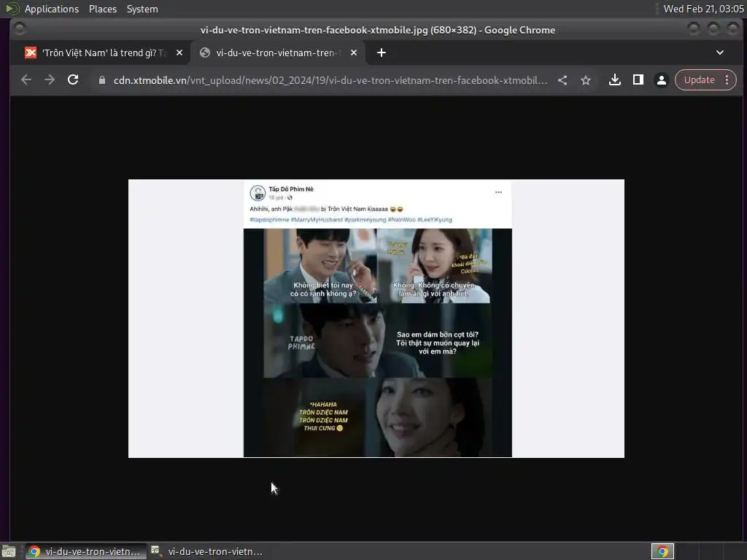Close the 'Trôn Việt Nam' tab
This screenshot has height=560, width=747.
point(179,52)
